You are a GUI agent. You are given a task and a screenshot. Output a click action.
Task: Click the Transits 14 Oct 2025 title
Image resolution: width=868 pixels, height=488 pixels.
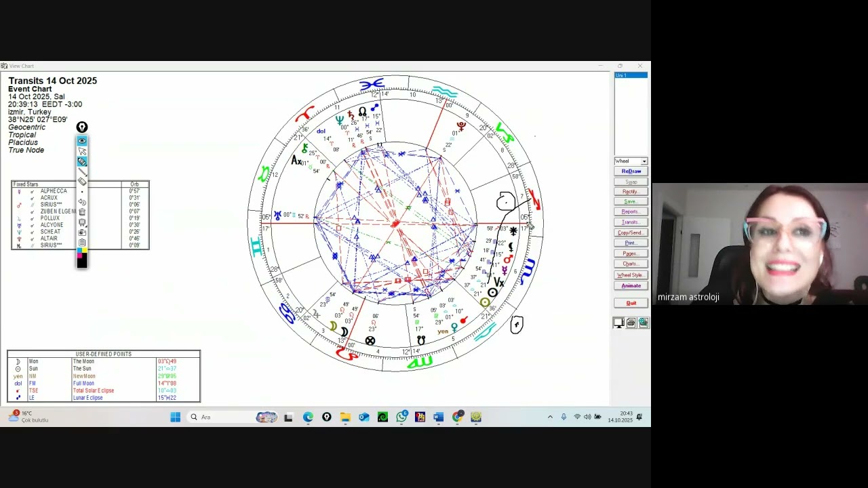coord(52,81)
